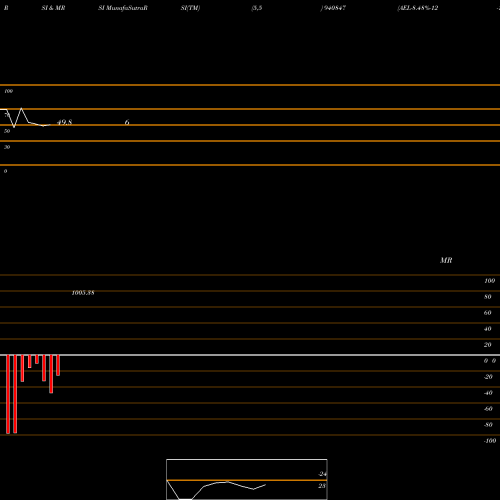Viewport: 500px width, 500px height.
Task: Click the '-24' label in mini chart
Action: [322, 474]
